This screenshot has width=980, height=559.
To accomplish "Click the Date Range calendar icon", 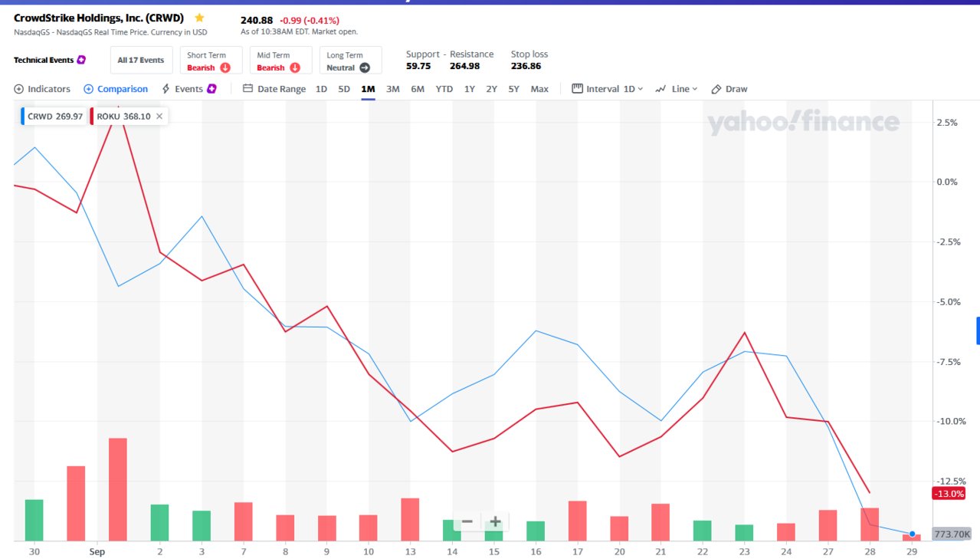I will [247, 88].
